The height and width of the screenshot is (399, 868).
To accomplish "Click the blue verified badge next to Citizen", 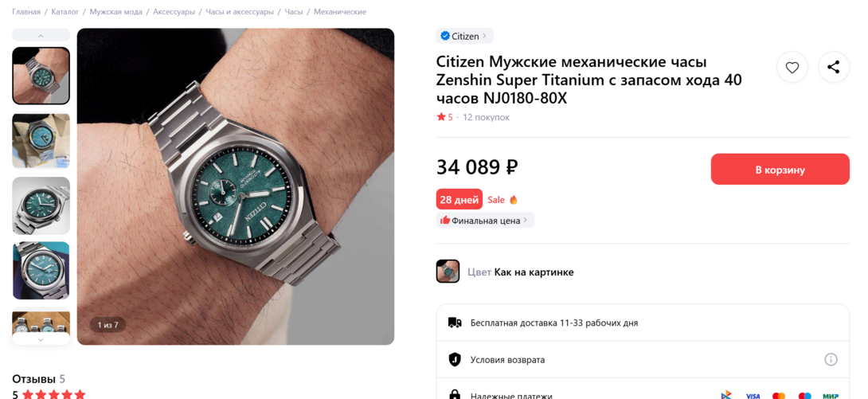I will (x=445, y=36).
